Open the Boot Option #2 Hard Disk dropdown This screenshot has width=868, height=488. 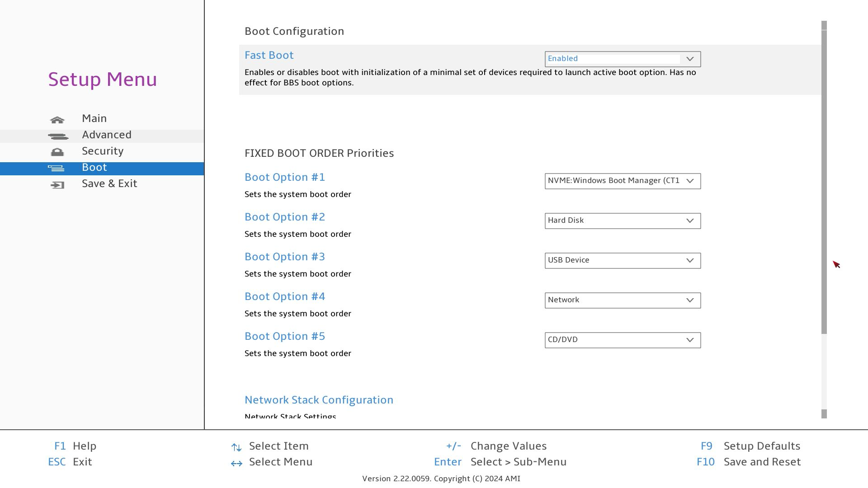click(622, 221)
